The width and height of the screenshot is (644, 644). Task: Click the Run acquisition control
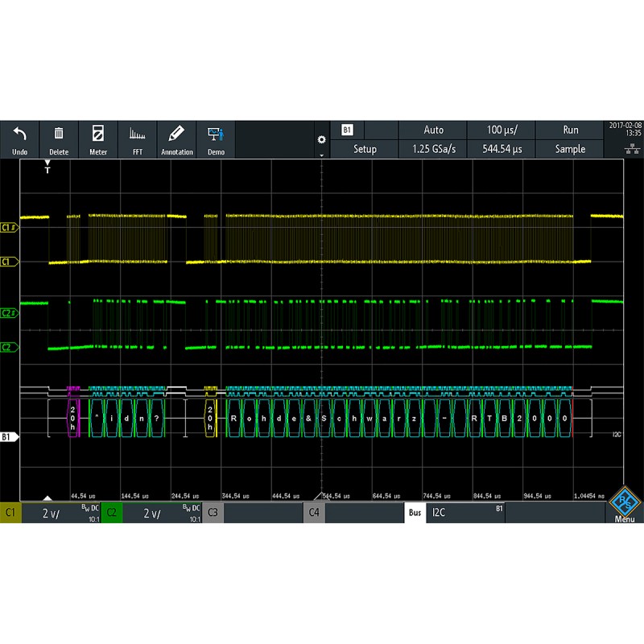(569, 130)
